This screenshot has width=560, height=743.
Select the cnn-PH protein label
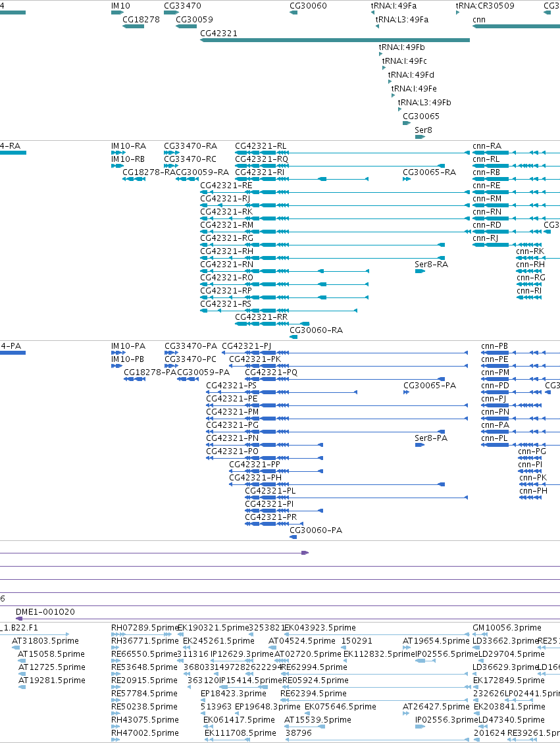pos(533,491)
